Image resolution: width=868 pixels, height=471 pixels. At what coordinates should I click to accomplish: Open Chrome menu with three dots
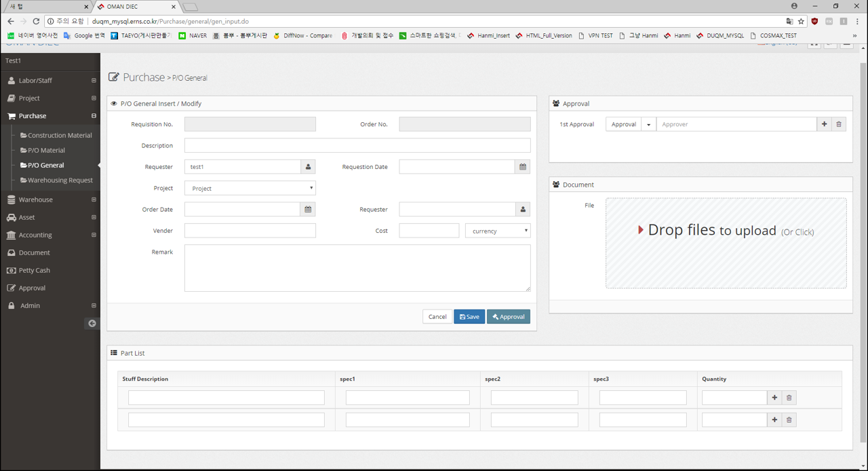pyautogui.click(x=858, y=21)
